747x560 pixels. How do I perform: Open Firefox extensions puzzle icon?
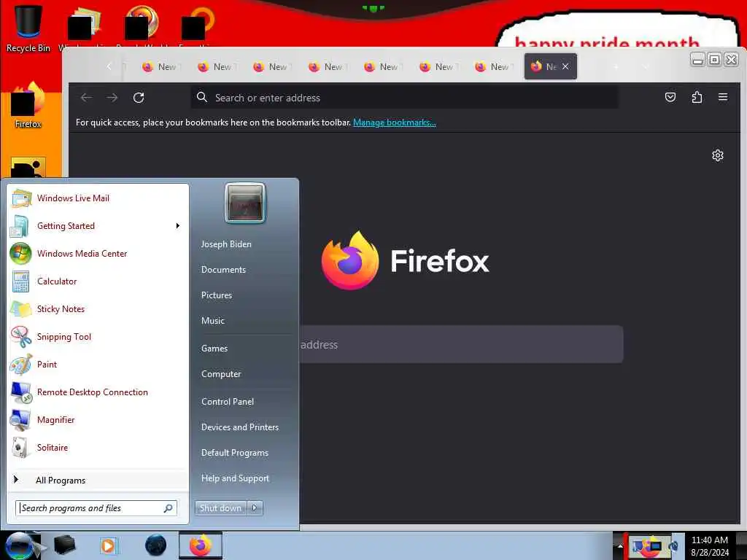(697, 97)
